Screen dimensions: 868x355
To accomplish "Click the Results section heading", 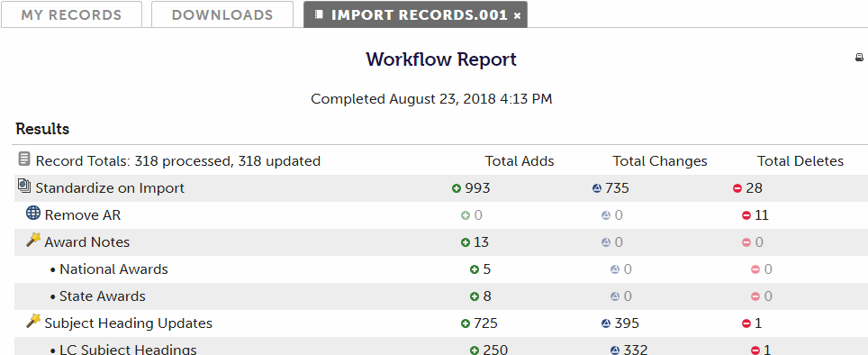I will click(x=42, y=129).
